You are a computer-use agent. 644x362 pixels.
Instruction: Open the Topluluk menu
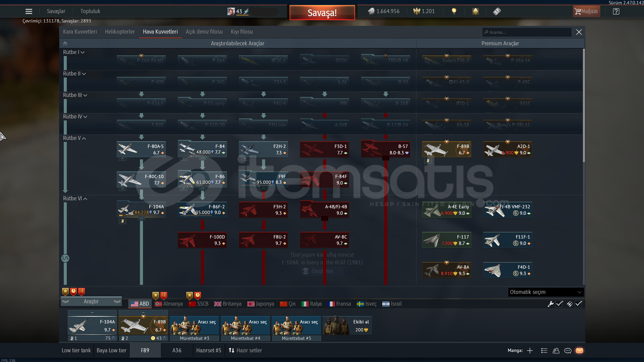(x=90, y=11)
